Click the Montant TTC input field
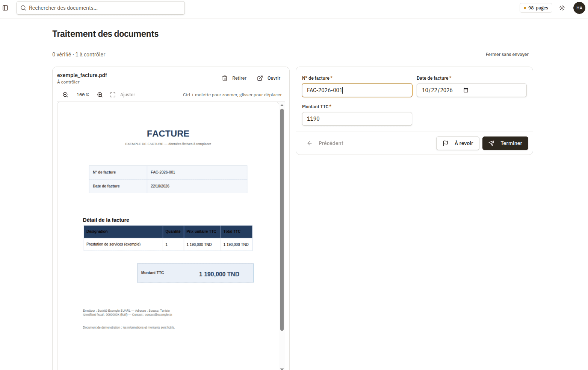The width and height of the screenshot is (588, 370). click(357, 119)
